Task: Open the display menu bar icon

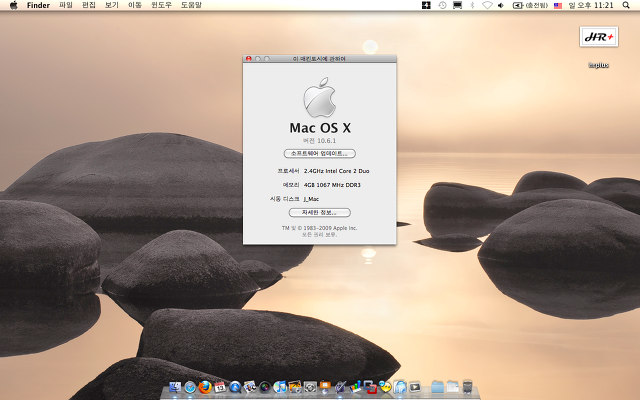Action: pyautogui.click(x=458, y=5)
